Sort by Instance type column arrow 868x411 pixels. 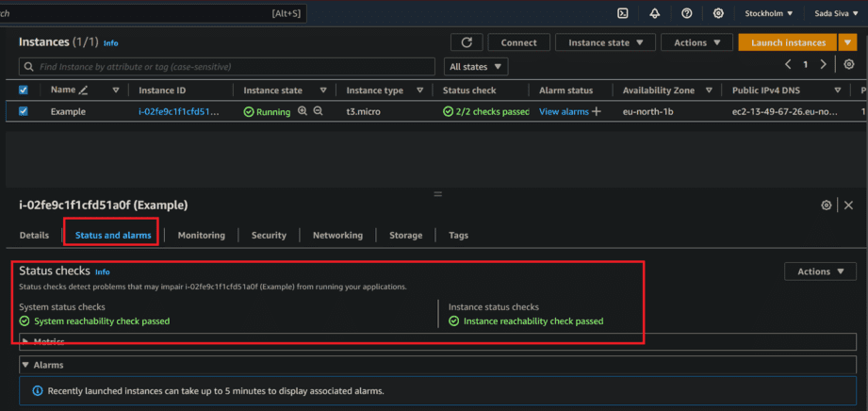(x=420, y=90)
